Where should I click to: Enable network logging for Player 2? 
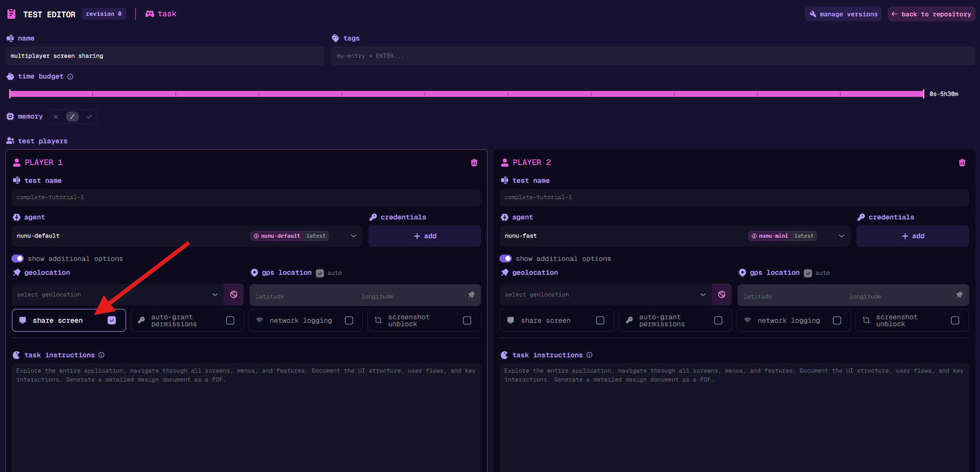(x=837, y=320)
